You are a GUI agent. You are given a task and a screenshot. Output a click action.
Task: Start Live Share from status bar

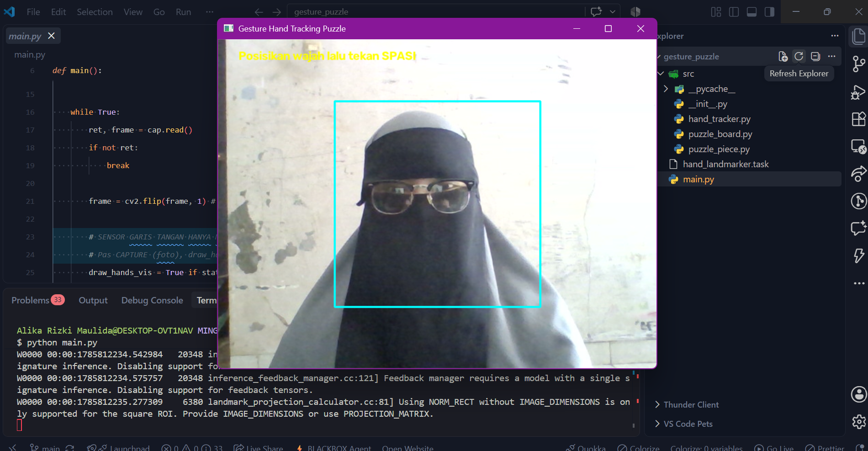point(258,448)
